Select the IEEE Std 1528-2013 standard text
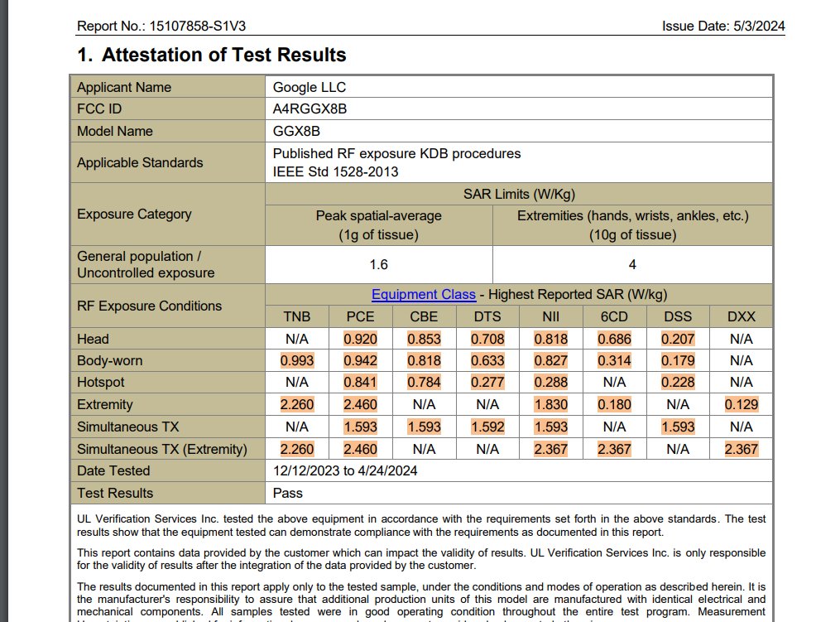840x622 pixels. 335,172
